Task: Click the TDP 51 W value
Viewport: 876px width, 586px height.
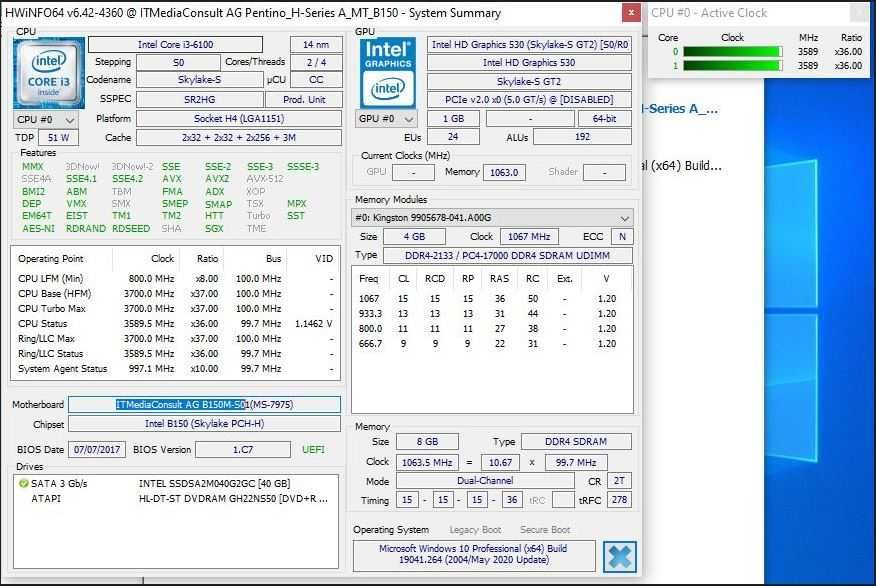Action: coord(58,138)
